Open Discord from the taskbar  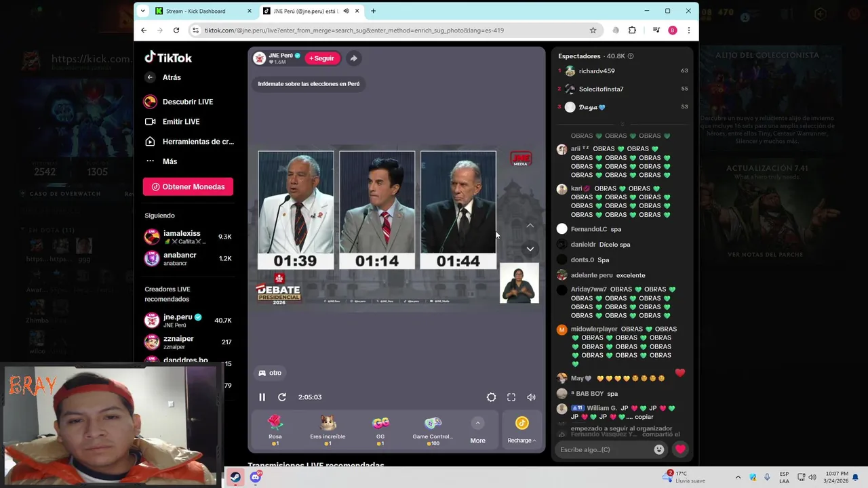point(256,477)
